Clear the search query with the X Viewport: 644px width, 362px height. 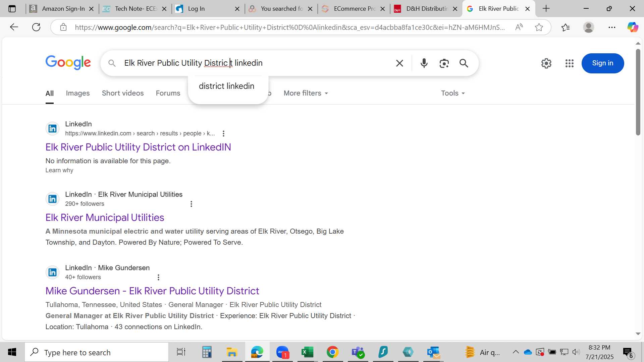[x=399, y=63]
